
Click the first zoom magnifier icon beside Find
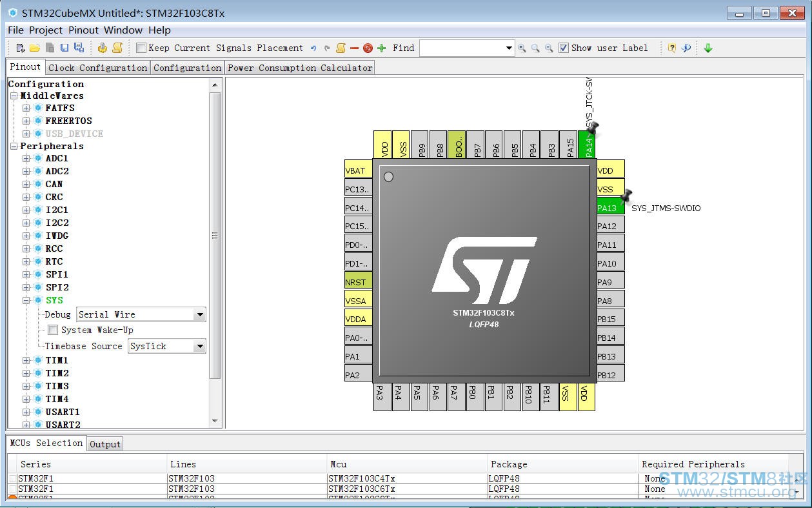click(522, 48)
